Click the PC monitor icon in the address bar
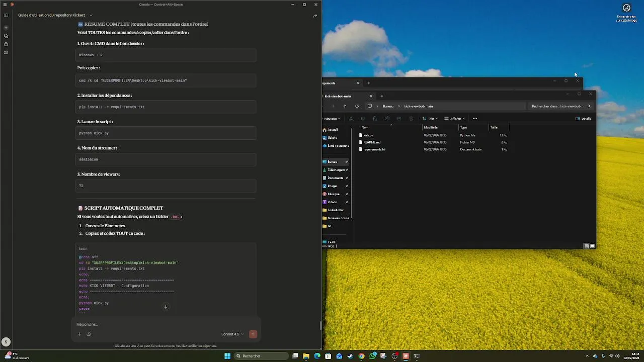The width and height of the screenshot is (644, 362). (x=370, y=106)
